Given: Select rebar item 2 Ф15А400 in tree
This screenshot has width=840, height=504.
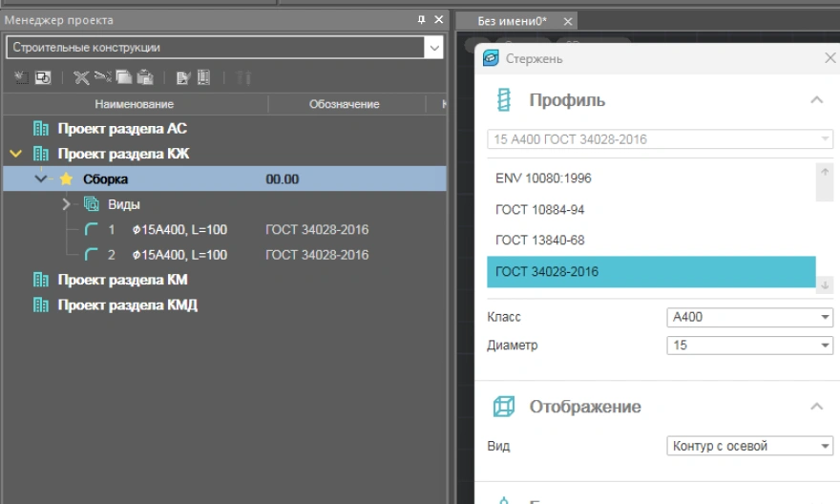Looking at the screenshot, I should click(179, 255).
